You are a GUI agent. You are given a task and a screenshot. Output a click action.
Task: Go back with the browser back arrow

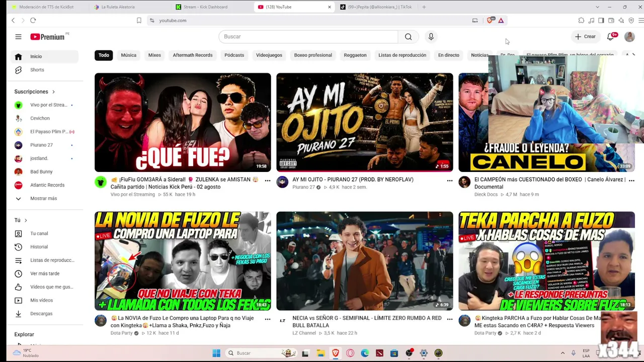pyautogui.click(x=13, y=21)
